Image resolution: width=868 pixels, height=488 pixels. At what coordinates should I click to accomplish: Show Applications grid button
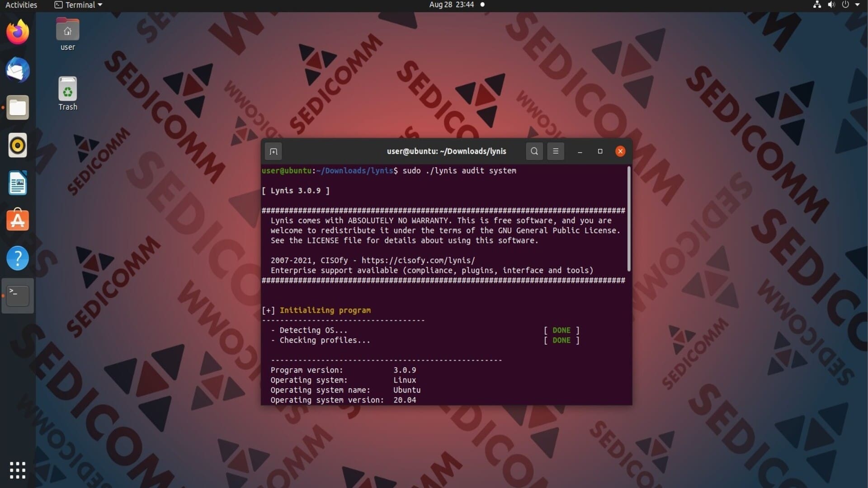(x=18, y=470)
